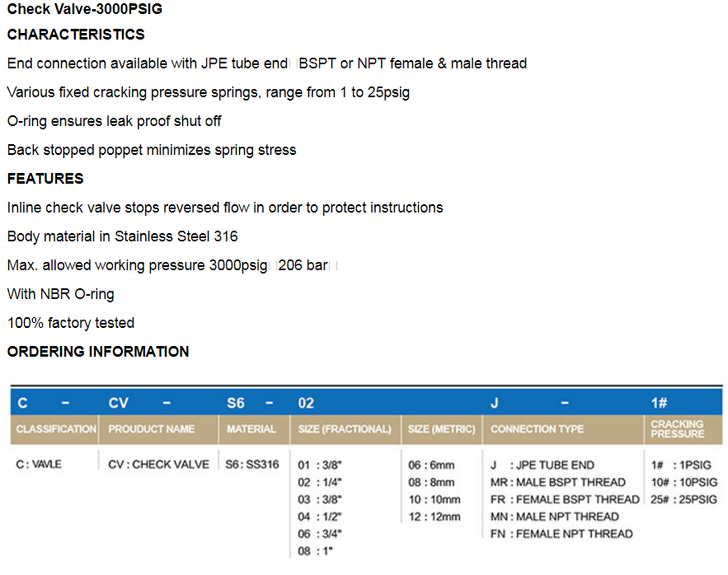Click the O-ring leak proof shut off line
The image size is (728, 575).
pyautogui.click(x=114, y=121)
